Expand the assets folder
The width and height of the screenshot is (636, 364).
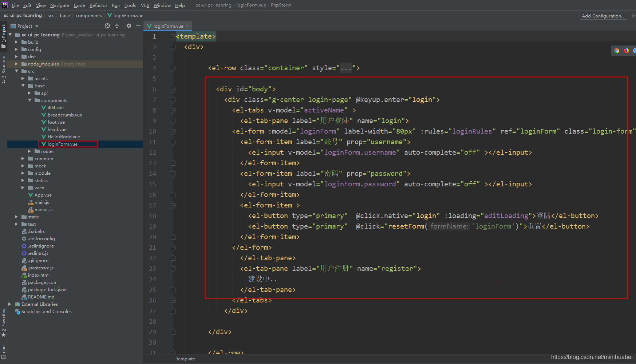pos(23,79)
